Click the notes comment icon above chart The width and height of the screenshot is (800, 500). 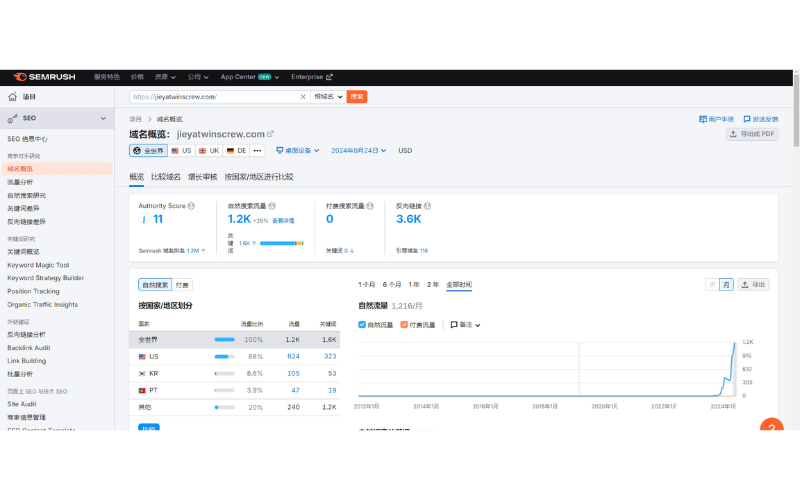coord(454,325)
